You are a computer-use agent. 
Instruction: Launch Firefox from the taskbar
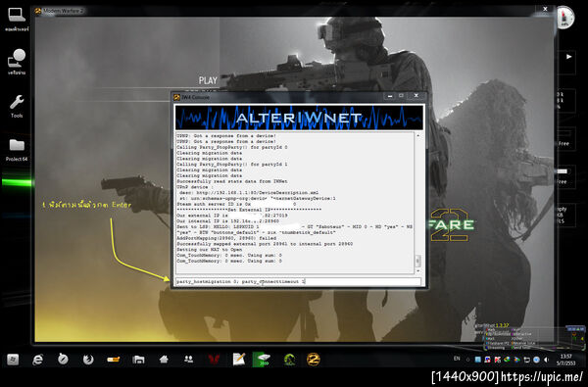88,360
